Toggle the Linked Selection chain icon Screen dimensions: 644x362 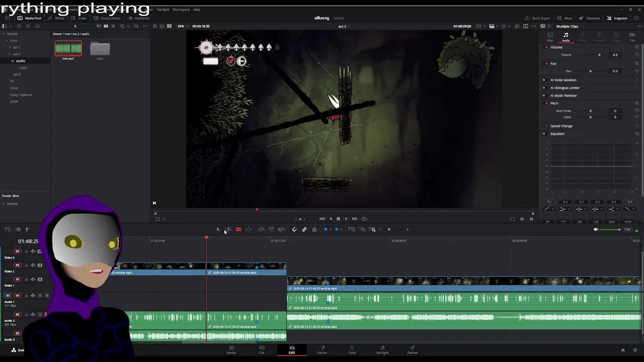click(x=304, y=229)
